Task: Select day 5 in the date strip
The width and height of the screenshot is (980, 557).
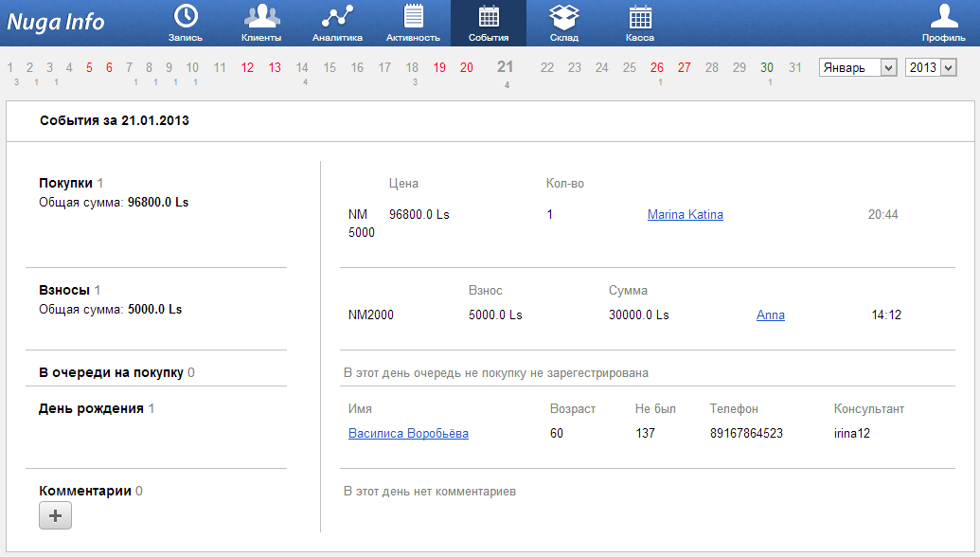Action: 89,67
